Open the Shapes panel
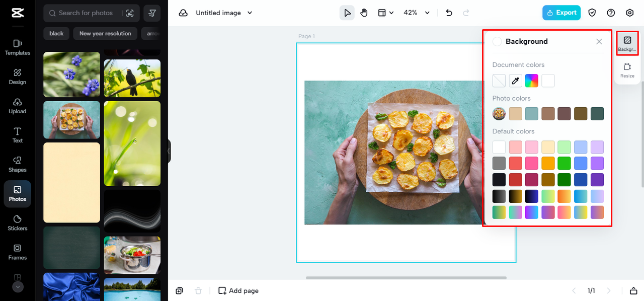 [x=18, y=164]
